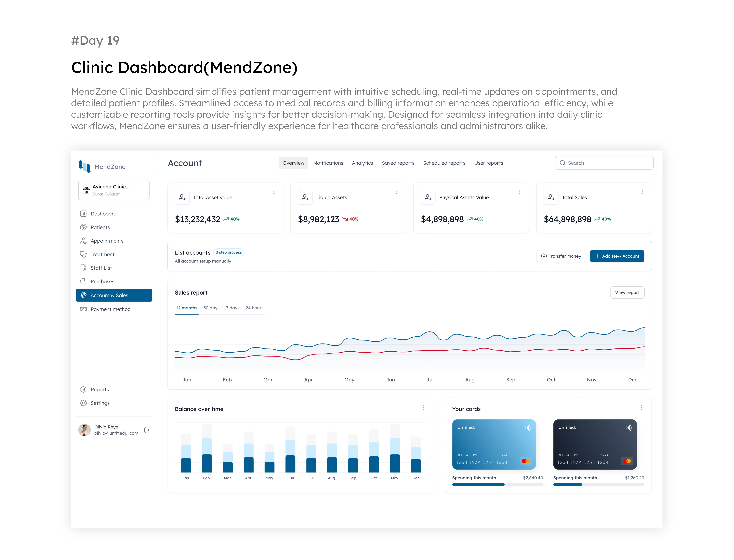734x560 pixels.
Task: Switch to the Notifications tab
Action: click(x=328, y=163)
